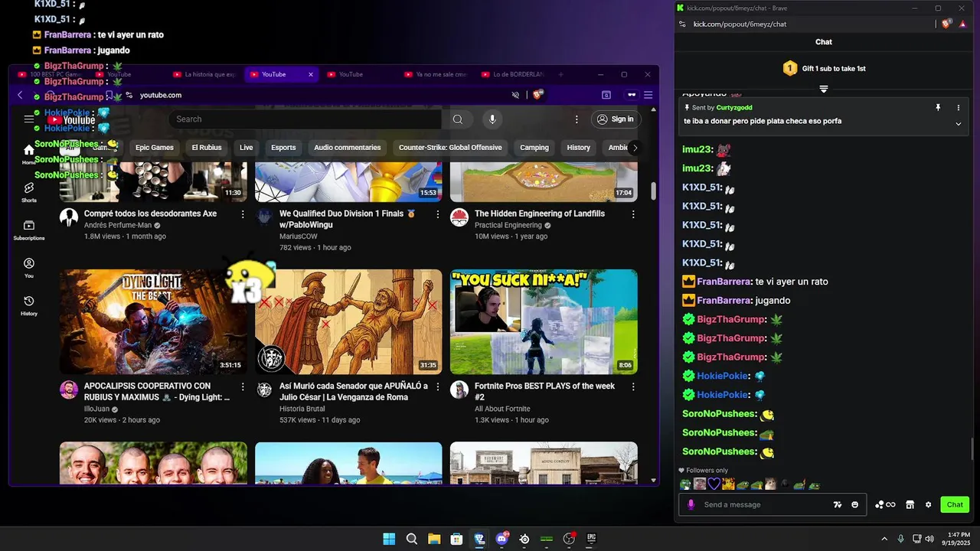
Task: Expand the gift sub leaderboard handle
Action: click(x=824, y=89)
